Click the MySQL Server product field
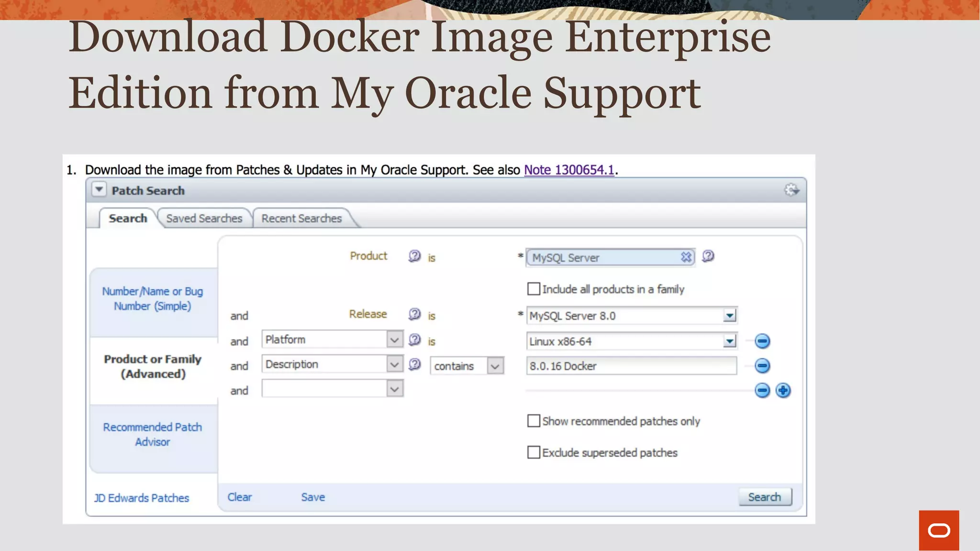Viewport: 980px width, 551px height. tap(610, 257)
